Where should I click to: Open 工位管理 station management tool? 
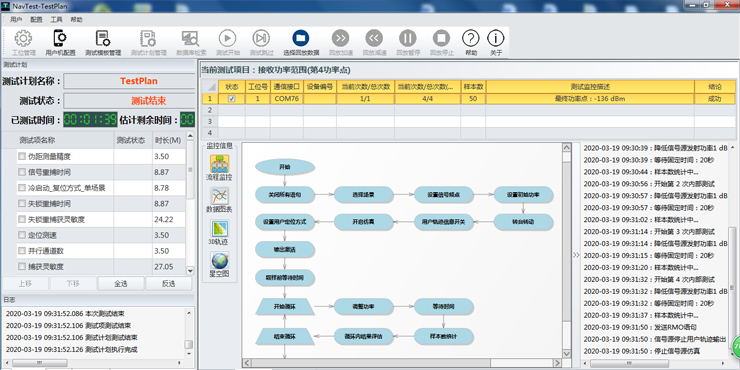[24, 43]
